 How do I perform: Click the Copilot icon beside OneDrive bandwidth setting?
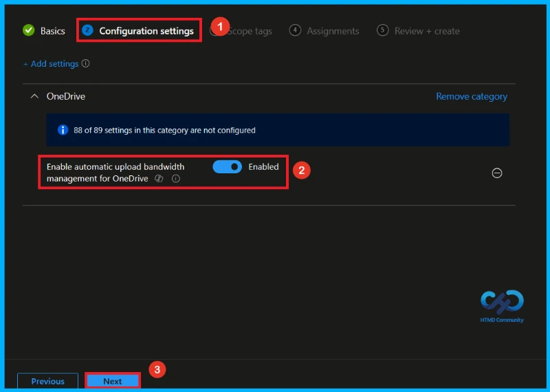pyautogui.click(x=159, y=179)
